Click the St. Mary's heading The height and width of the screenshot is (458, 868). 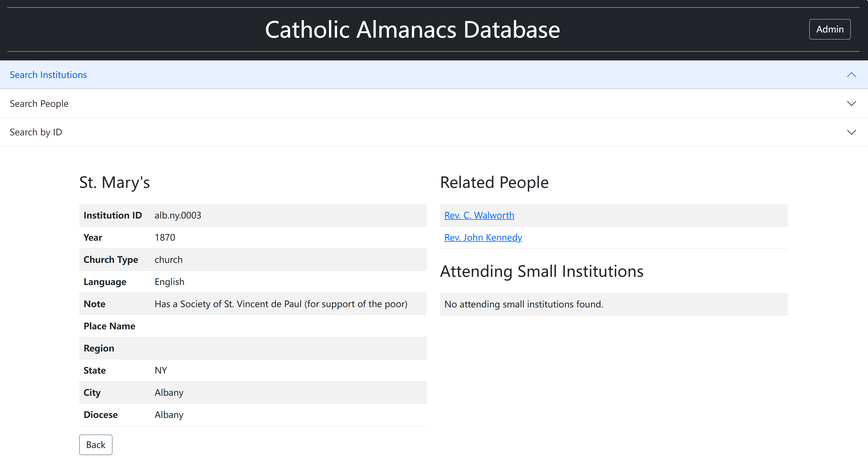point(114,182)
